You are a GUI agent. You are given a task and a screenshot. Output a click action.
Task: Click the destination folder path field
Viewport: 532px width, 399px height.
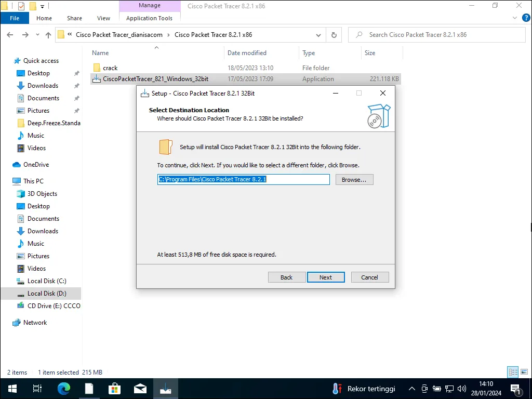(243, 180)
